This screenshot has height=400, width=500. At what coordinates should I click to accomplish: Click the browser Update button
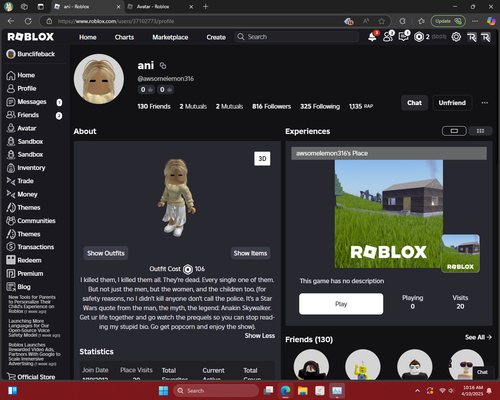(448, 21)
